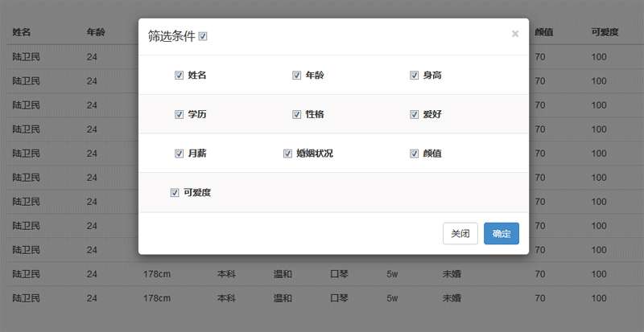Click the 可爱度 column header in table

point(605,33)
